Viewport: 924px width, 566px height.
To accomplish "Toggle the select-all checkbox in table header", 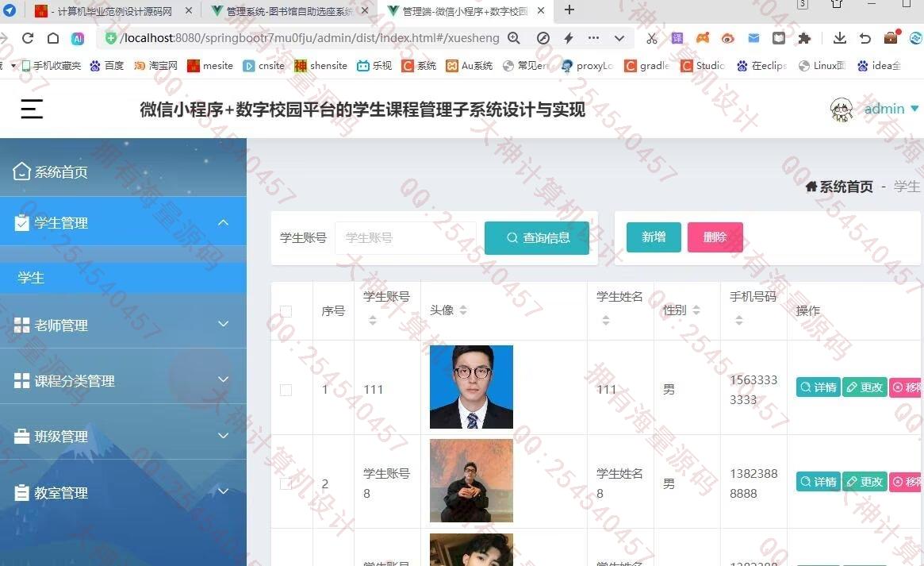I will 286,310.
